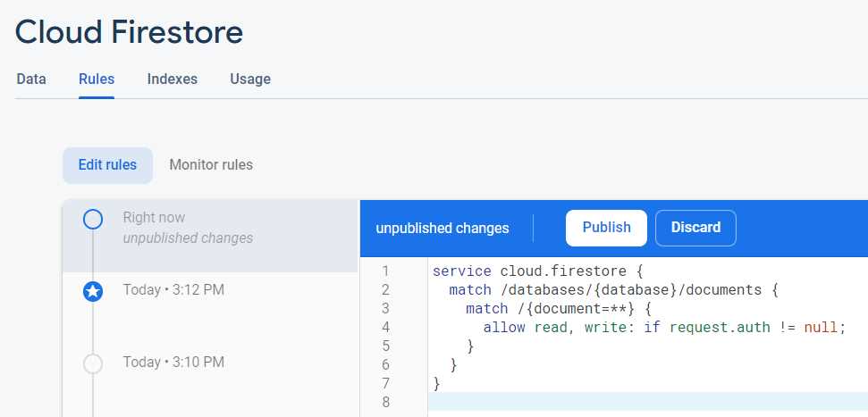This screenshot has width=868, height=417.
Task: Click line number 7 in the gutter
Action: 385,383
